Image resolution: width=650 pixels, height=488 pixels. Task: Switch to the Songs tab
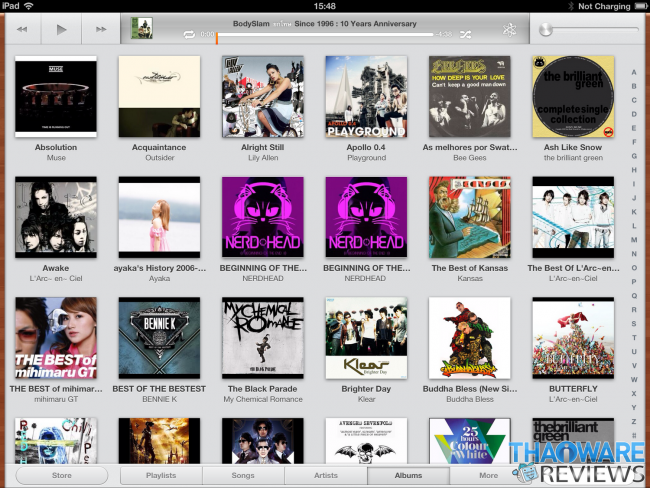(x=243, y=476)
